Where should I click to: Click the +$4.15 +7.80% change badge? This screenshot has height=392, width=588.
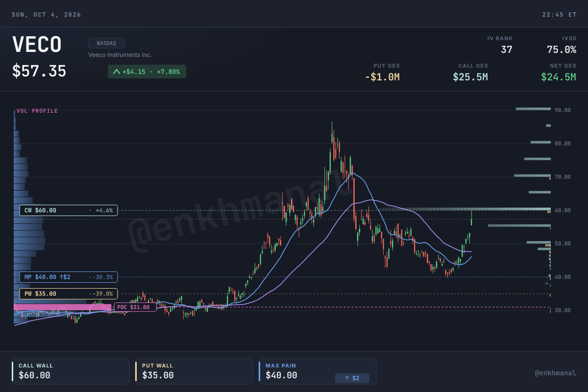[147, 72]
